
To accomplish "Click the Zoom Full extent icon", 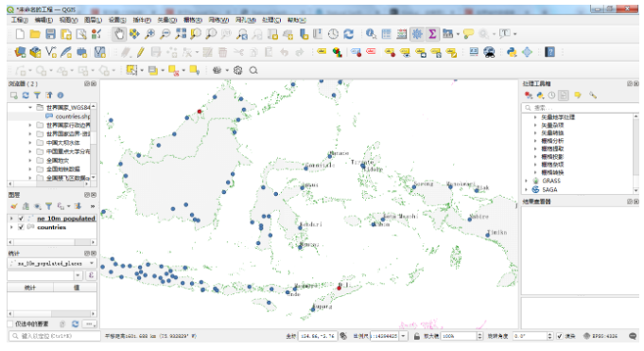I will point(181,34).
